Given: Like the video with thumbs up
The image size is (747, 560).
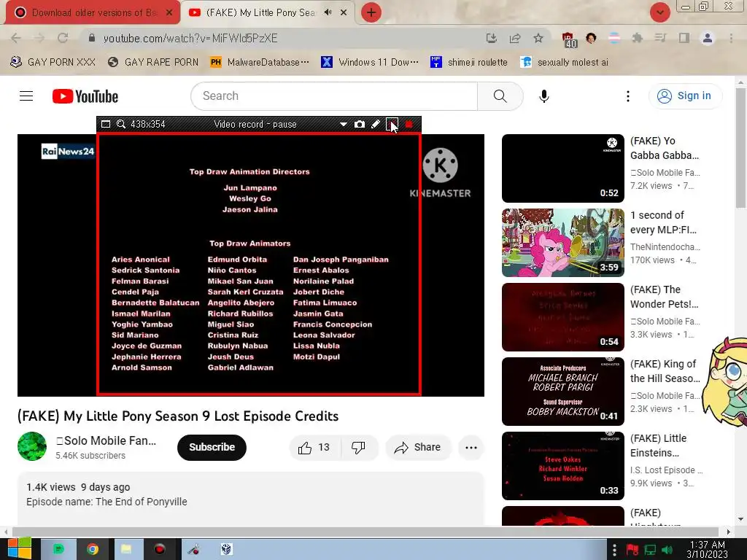Looking at the screenshot, I should click(314, 448).
